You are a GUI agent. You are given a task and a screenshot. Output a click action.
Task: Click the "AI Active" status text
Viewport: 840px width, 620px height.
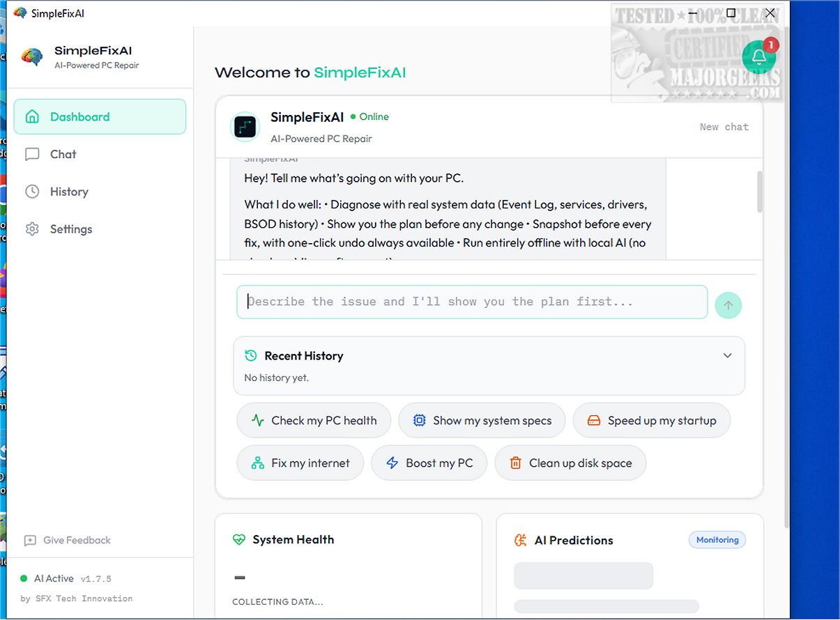pyautogui.click(x=54, y=579)
